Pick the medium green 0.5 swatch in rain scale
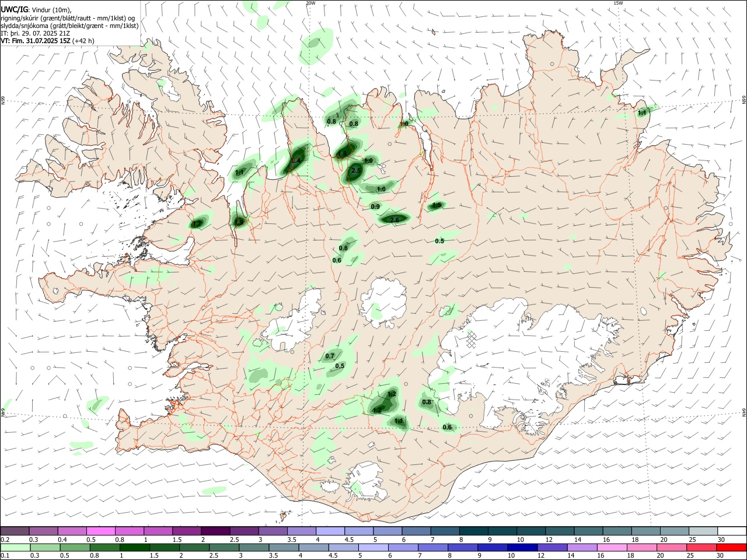Image resolution: width=747 pixels, height=560 pixels. click(x=75, y=548)
